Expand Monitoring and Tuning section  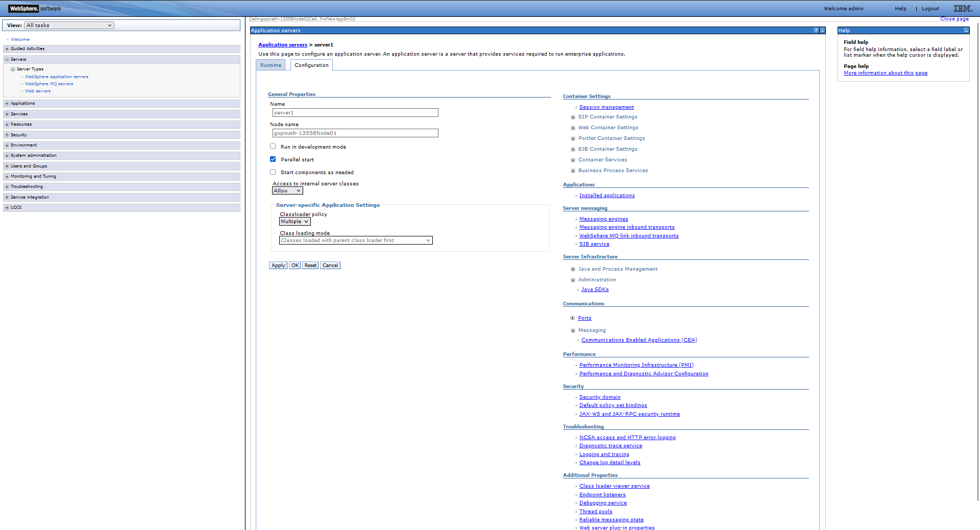[7, 177]
